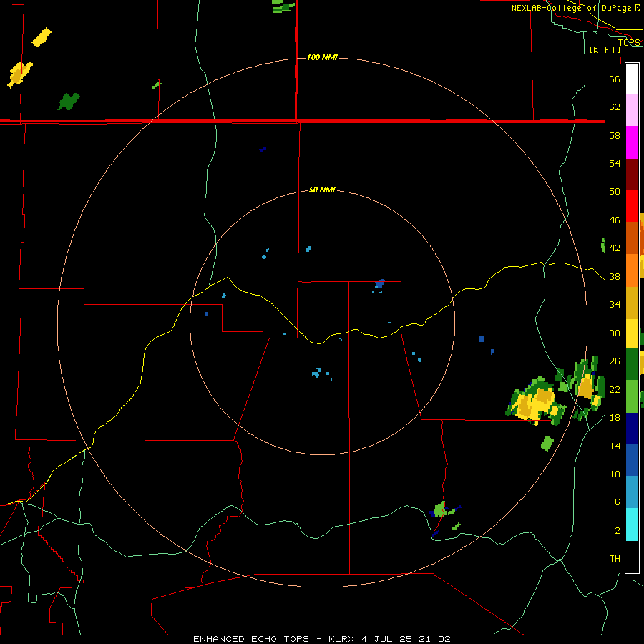Viewport: 644px width, 644px height.
Task: Select the light pink legend color band
Action: click(632, 110)
